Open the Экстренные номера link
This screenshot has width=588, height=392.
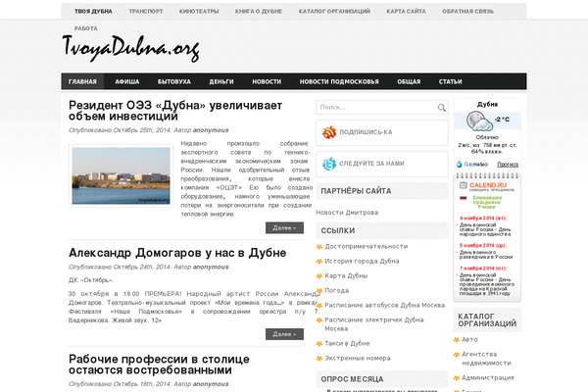pos(358,359)
